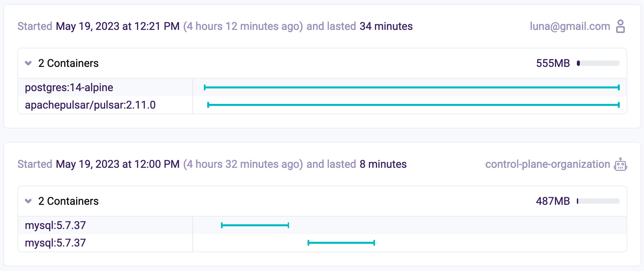Click the 487MB memory label
644x271 pixels.
coord(553,201)
